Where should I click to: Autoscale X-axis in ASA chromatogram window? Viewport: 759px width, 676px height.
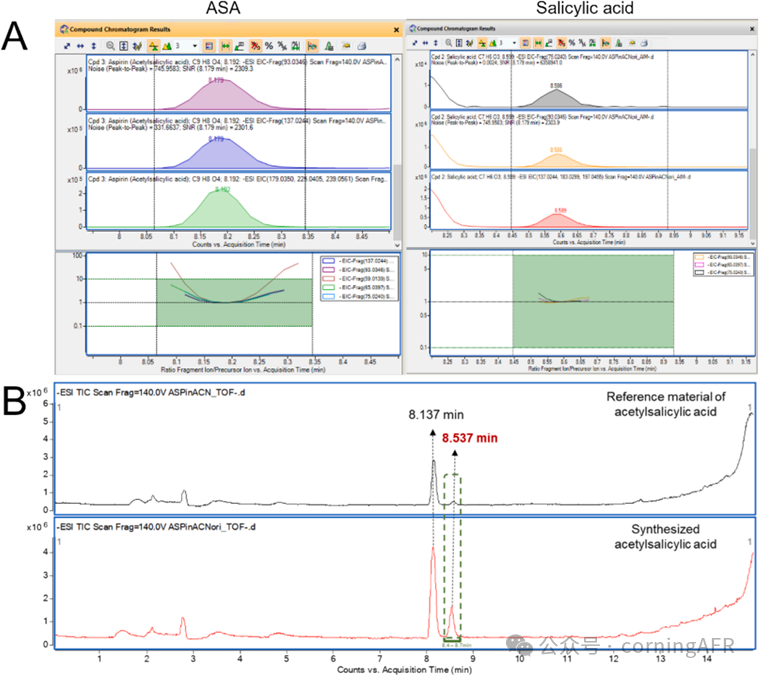(x=80, y=46)
